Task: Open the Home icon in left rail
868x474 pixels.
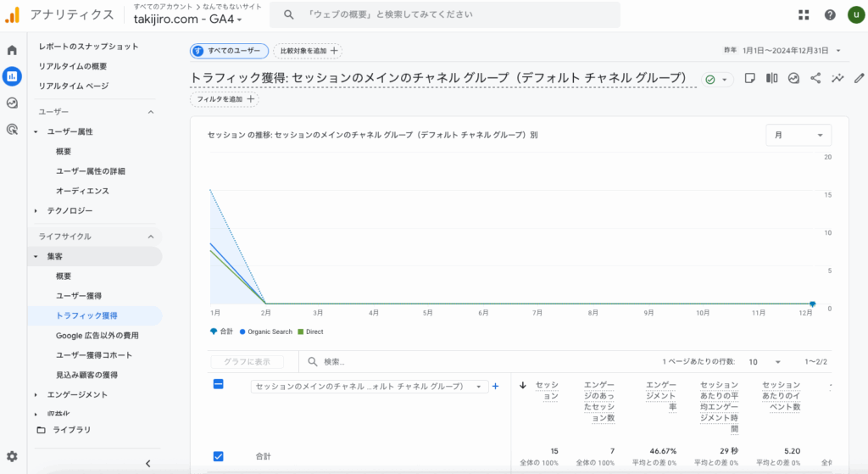Action: (x=12, y=50)
